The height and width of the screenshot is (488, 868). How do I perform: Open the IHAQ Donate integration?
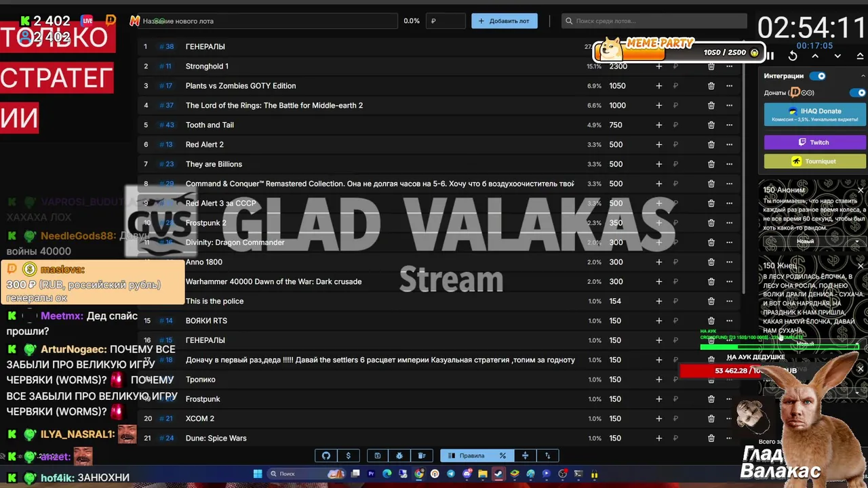click(x=815, y=114)
